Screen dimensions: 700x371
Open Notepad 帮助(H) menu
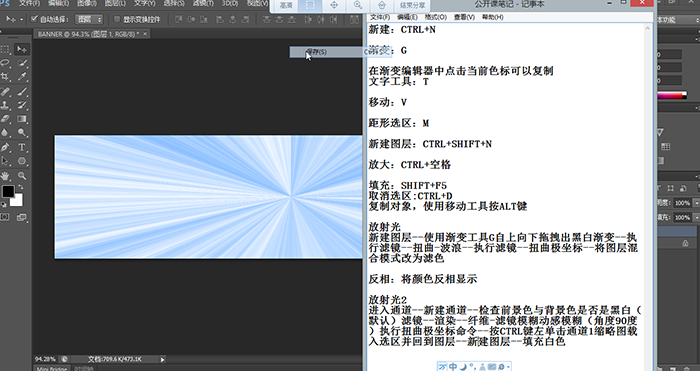(493, 17)
